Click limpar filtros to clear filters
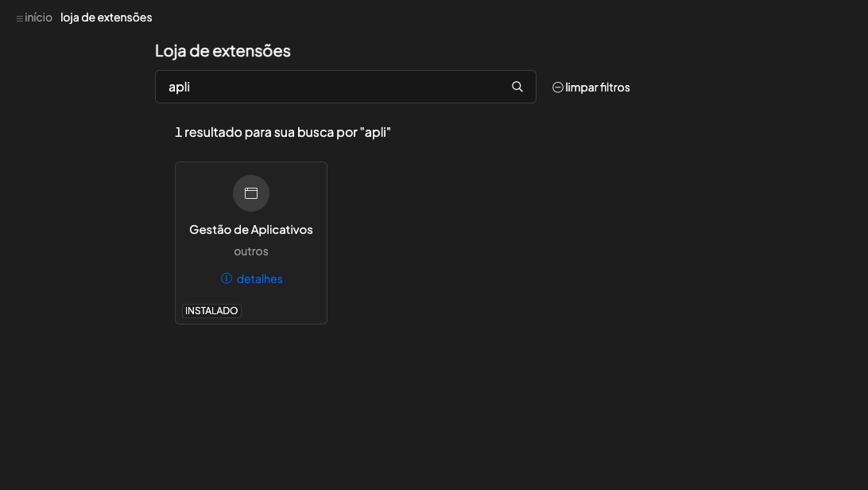The width and height of the screenshot is (868, 490). point(591,87)
